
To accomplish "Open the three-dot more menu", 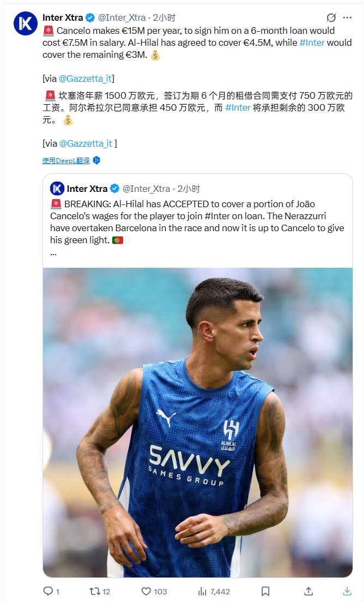I will point(347,18).
